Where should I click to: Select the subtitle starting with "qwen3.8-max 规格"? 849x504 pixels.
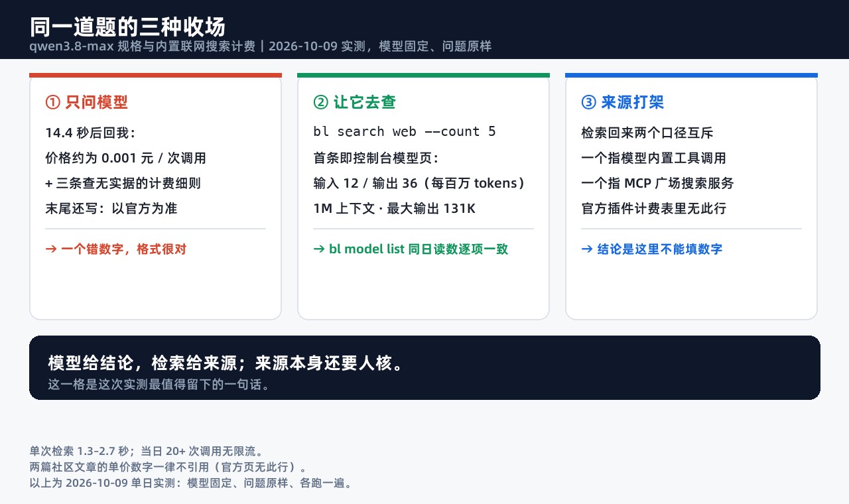pyautogui.click(x=260, y=46)
